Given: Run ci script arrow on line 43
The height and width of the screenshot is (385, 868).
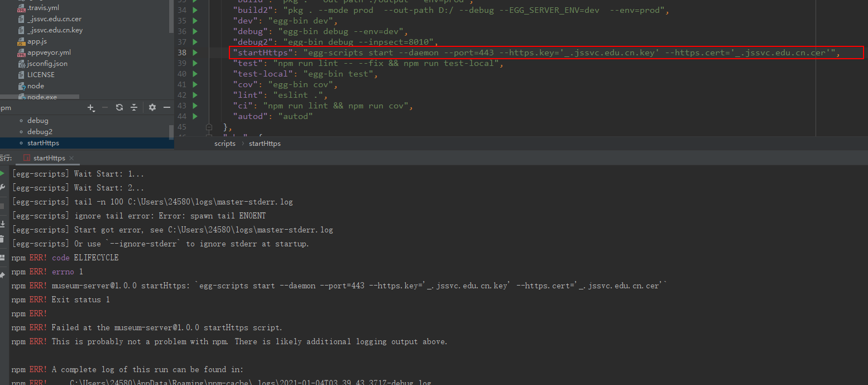Looking at the screenshot, I should 195,106.
